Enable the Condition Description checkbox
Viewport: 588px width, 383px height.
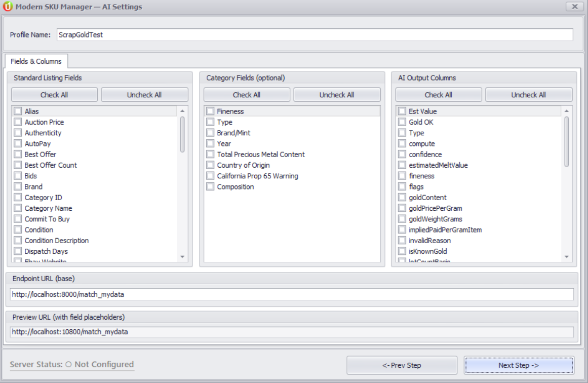(18, 241)
